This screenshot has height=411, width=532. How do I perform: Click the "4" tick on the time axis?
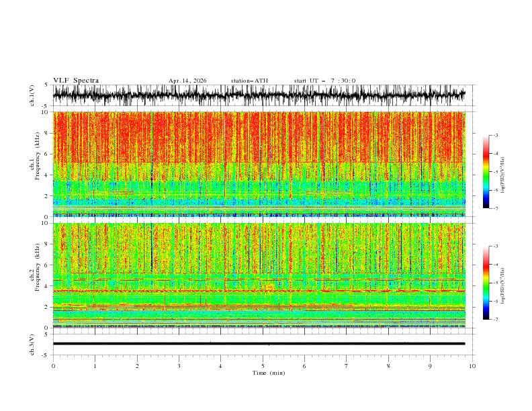(220, 366)
